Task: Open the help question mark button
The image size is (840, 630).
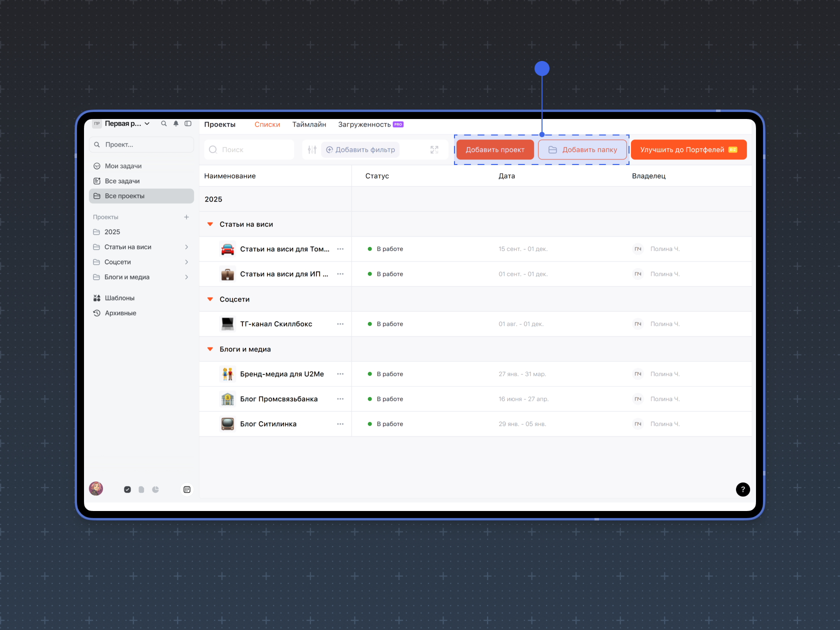Action: (742, 489)
